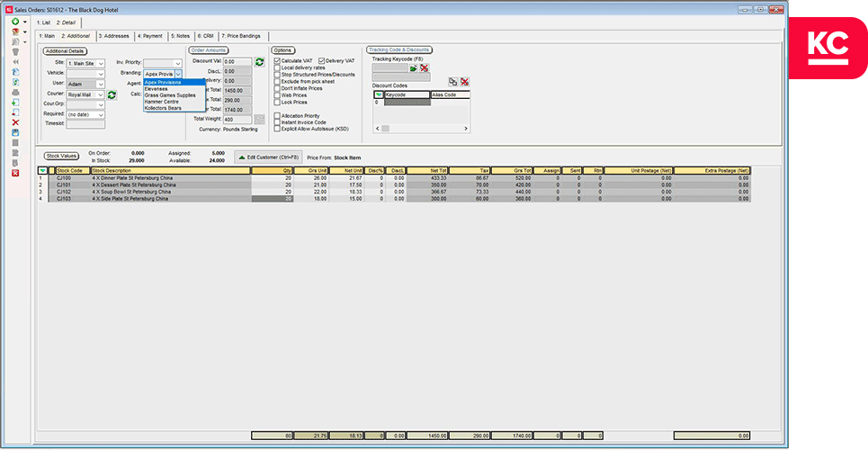Click red X icon above Discount Codes grid
The width and height of the screenshot is (868, 450).
click(x=464, y=82)
